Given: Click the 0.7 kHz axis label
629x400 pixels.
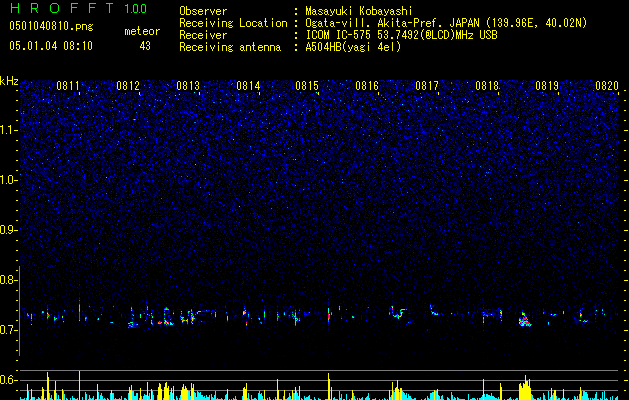Looking at the screenshot, I should click(x=8, y=330).
